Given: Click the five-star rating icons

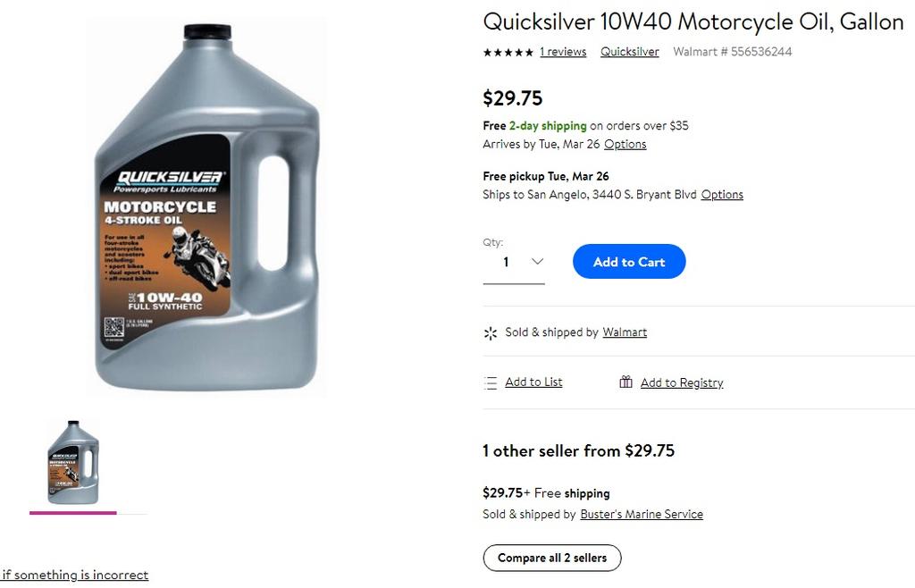Looking at the screenshot, I should tap(508, 52).
